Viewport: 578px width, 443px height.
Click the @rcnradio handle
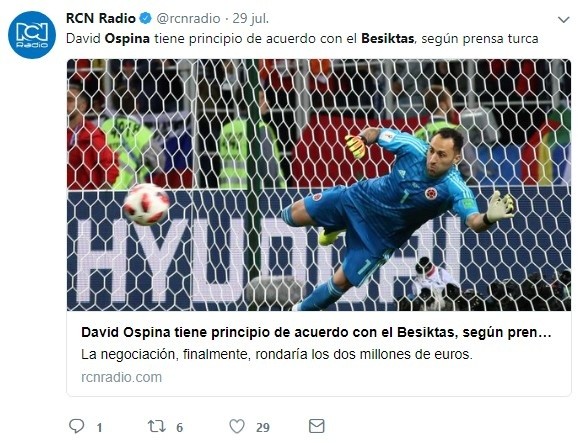click(188, 18)
